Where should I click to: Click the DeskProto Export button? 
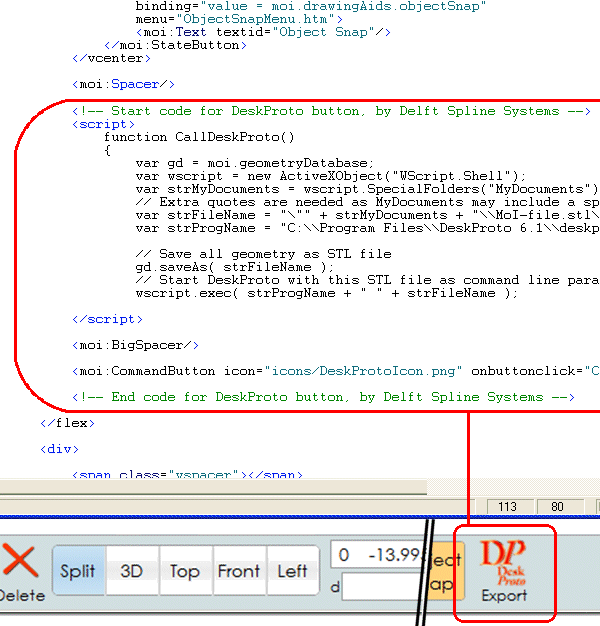pyautogui.click(x=504, y=572)
